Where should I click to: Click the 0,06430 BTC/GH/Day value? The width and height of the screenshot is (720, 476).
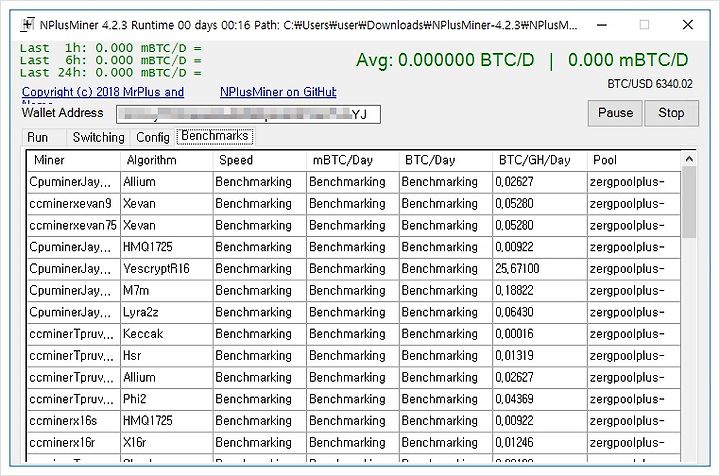click(x=540, y=313)
